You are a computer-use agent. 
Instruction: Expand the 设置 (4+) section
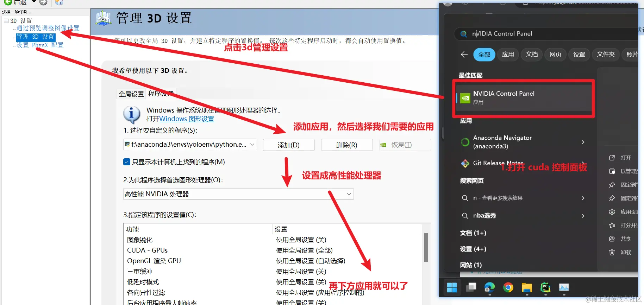[473, 249]
